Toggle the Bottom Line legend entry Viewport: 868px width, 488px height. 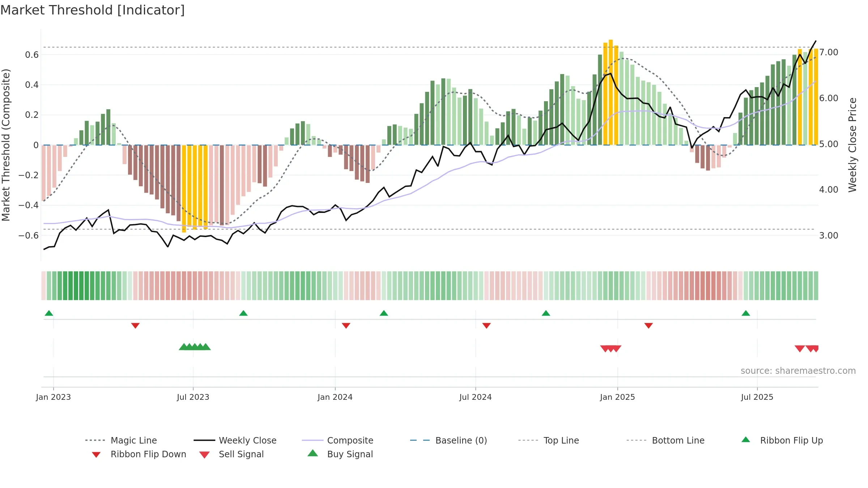click(x=665, y=440)
